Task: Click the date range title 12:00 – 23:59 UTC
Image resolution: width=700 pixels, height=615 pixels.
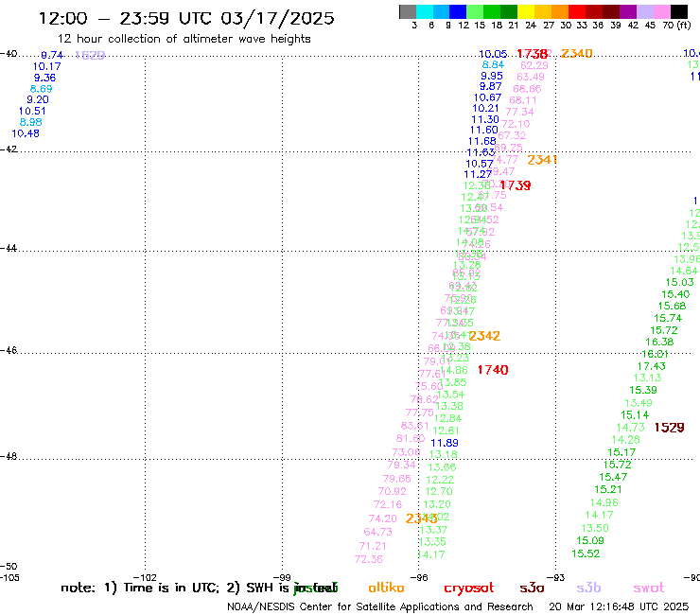Action: [x=186, y=18]
